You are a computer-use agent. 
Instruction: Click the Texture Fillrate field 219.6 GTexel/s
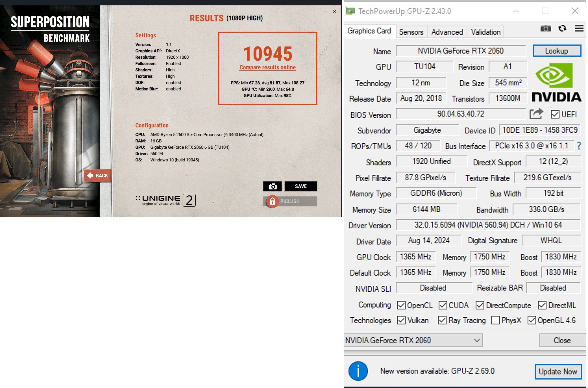coord(548,178)
